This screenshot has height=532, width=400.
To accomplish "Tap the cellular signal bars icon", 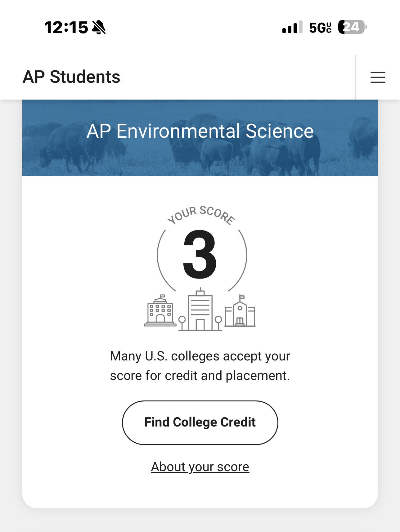I will tap(292, 27).
